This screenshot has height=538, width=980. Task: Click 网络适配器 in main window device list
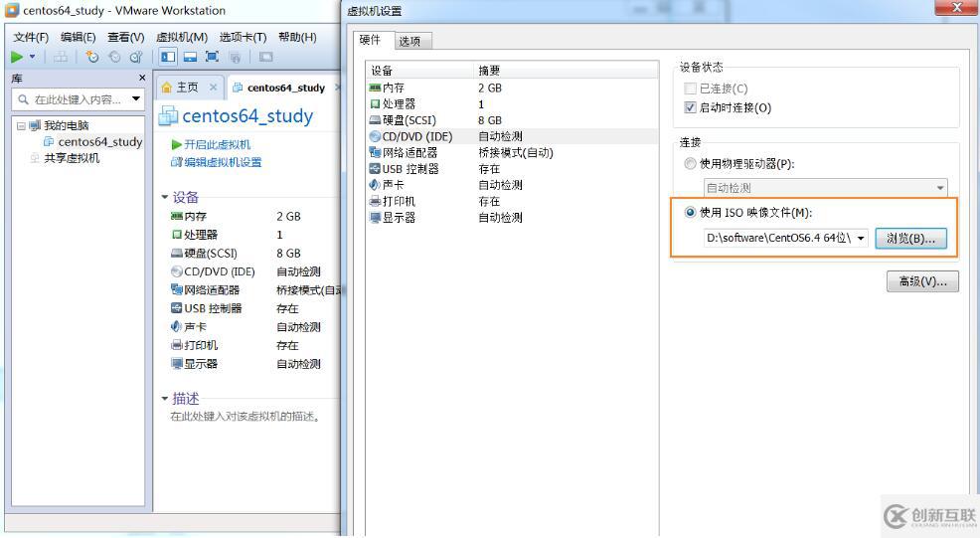click(x=212, y=289)
